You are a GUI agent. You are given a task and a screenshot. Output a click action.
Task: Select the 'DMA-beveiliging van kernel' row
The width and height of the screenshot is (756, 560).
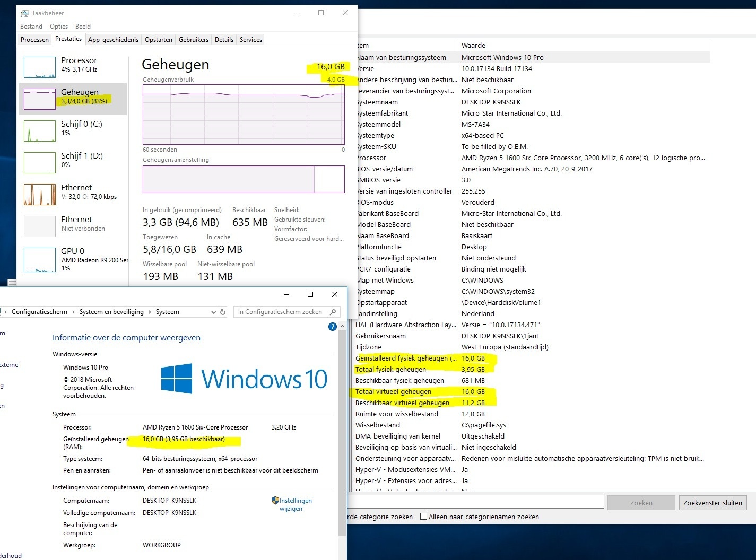[532, 436]
